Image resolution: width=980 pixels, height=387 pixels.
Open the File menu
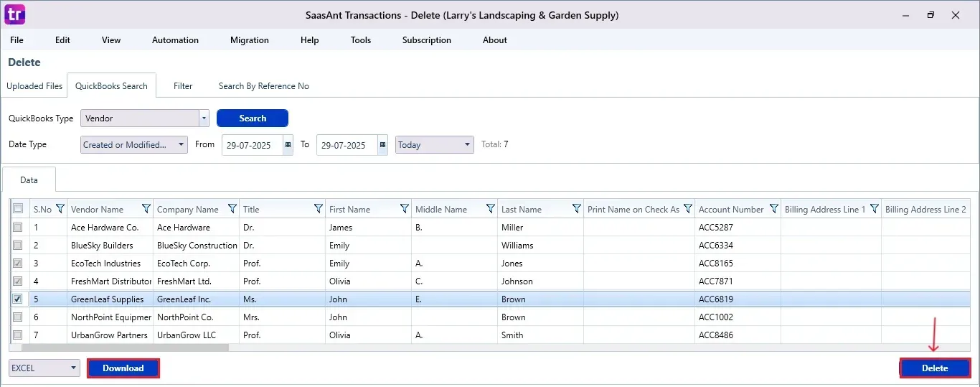pos(17,40)
